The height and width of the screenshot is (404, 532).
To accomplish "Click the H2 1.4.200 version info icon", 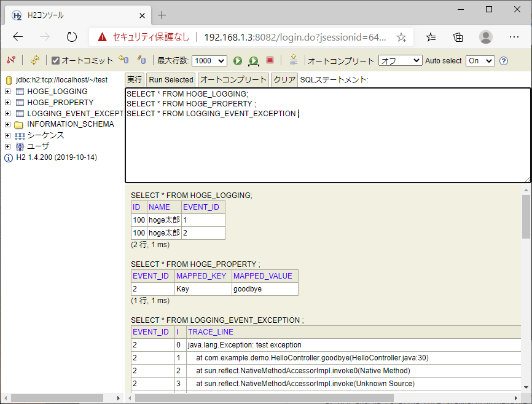I will [x=9, y=158].
